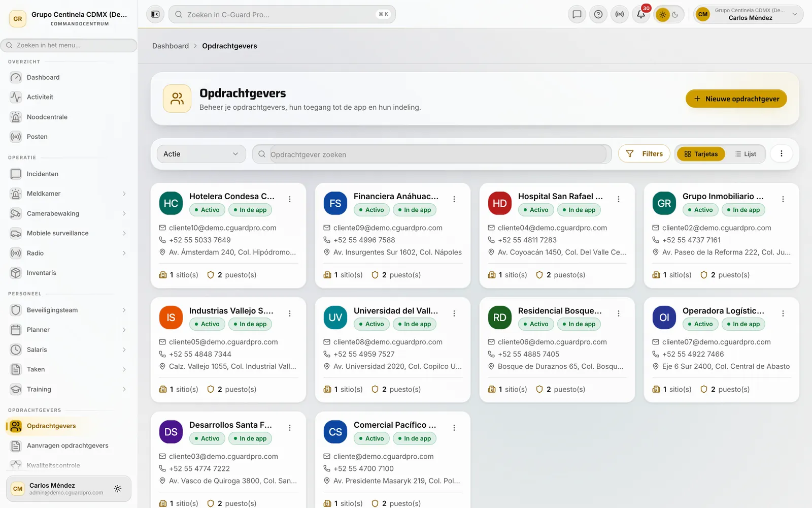Viewport: 812px width, 508px height.
Task: Open the Carlos Méndez account dropdown
Action: (748, 14)
